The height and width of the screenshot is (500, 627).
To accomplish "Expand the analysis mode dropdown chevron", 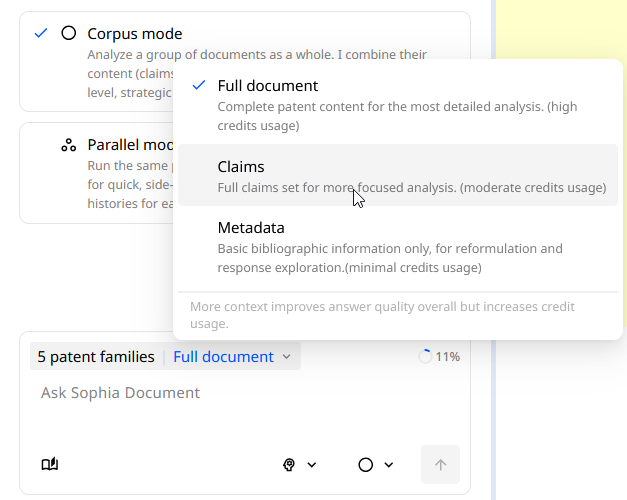I will click(x=389, y=465).
